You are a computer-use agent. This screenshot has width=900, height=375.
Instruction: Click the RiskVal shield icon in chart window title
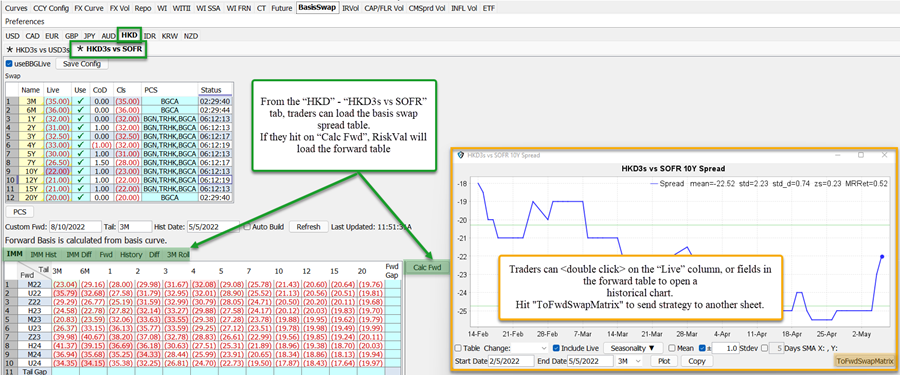[460, 155]
